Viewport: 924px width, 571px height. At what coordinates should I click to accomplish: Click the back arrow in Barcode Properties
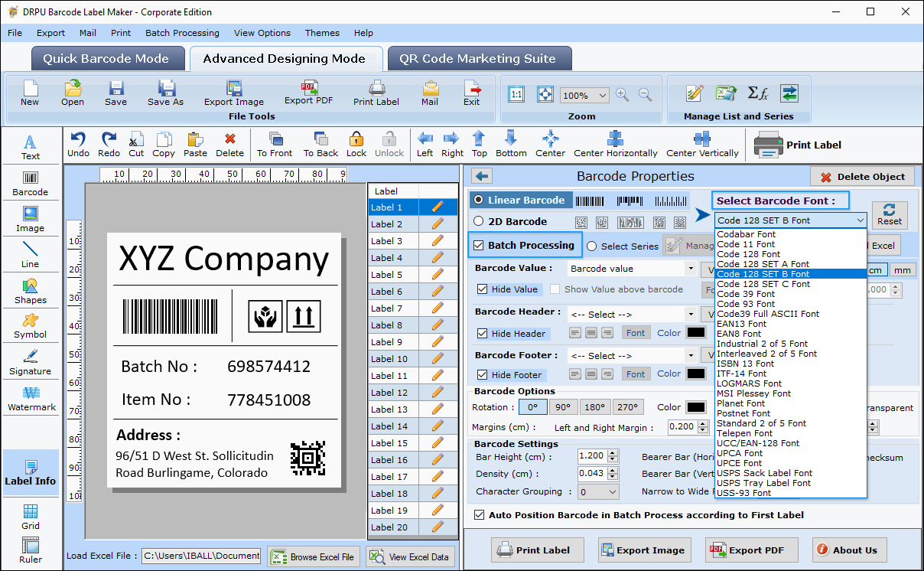[482, 176]
